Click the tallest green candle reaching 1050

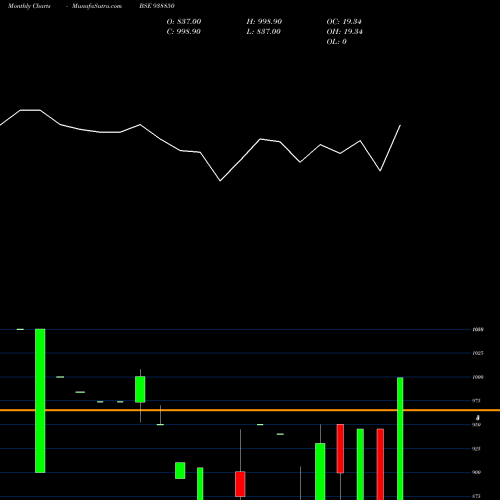pyautogui.click(x=40, y=401)
